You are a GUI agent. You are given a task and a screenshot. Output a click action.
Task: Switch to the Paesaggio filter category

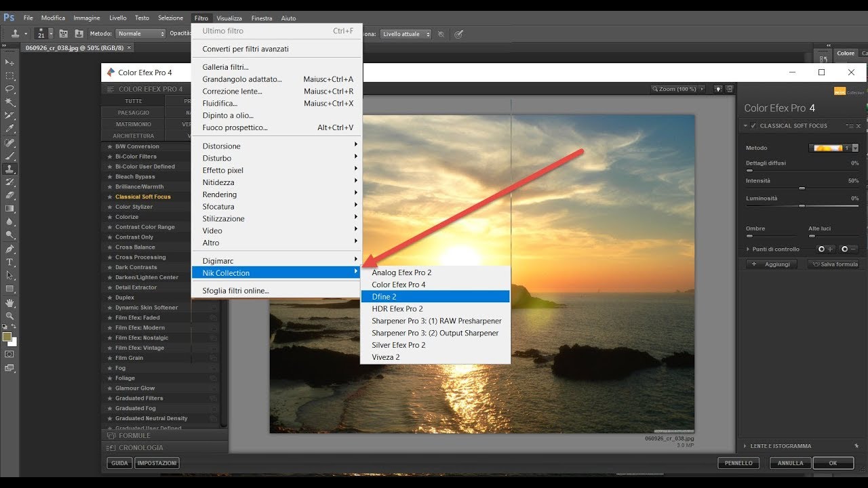click(134, 113)
